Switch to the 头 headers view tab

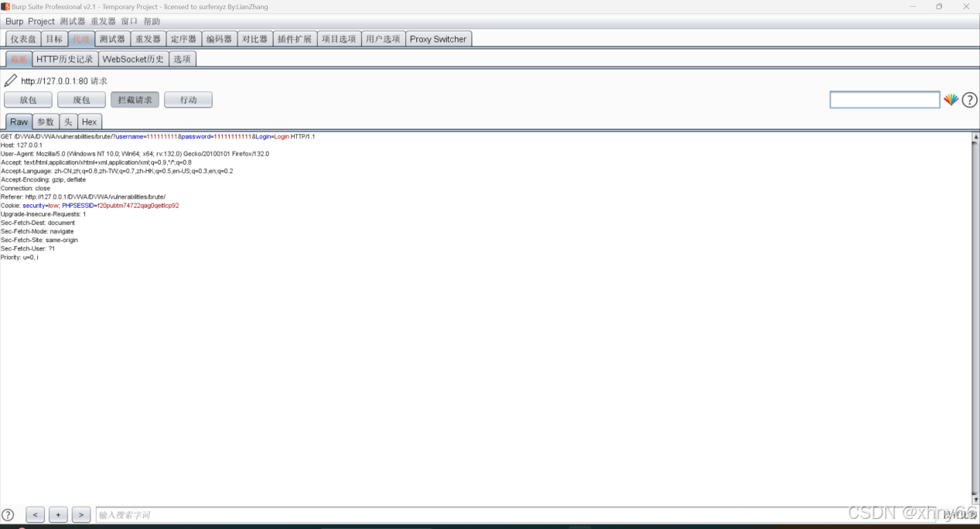69,122
